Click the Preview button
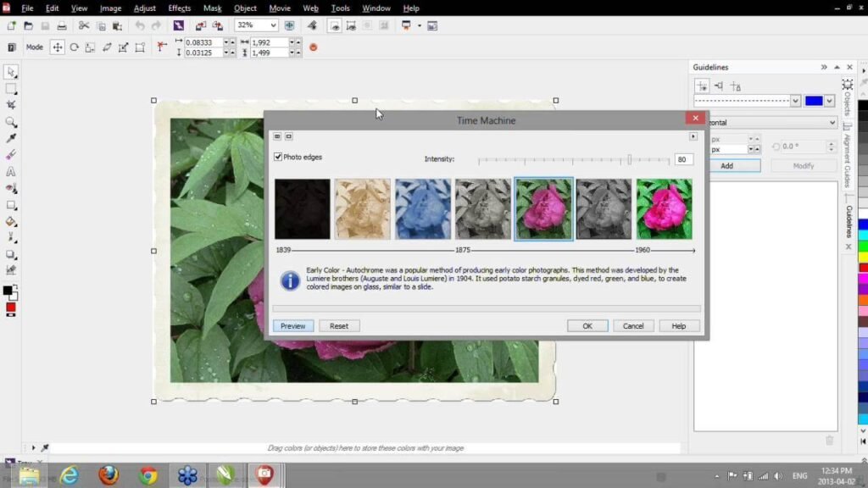Screen dimensions: 868x488 (x=292, y=326)
